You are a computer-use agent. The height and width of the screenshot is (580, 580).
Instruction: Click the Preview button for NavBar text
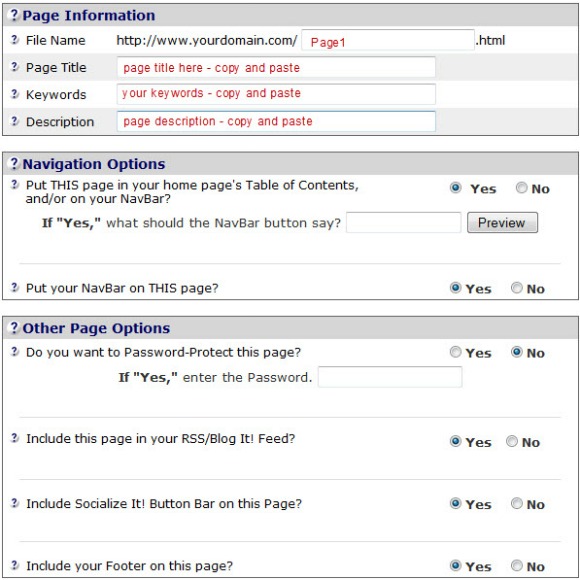click(x=502, y=222)
